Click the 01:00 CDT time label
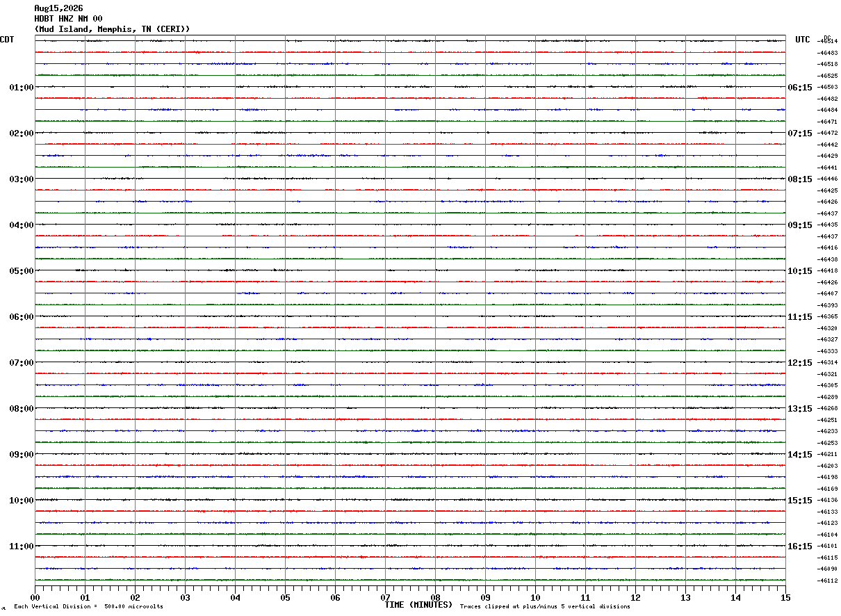841x616 pixels. [x=22, y=88]
